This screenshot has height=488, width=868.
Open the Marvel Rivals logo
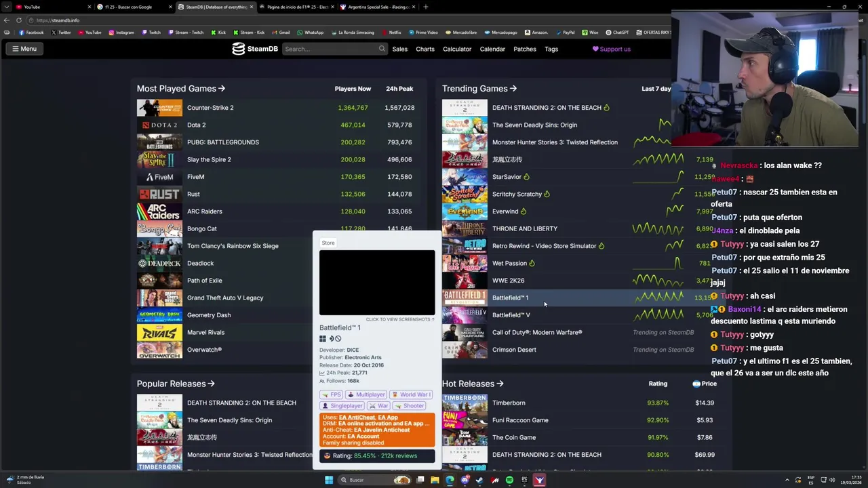coord(159,332)
